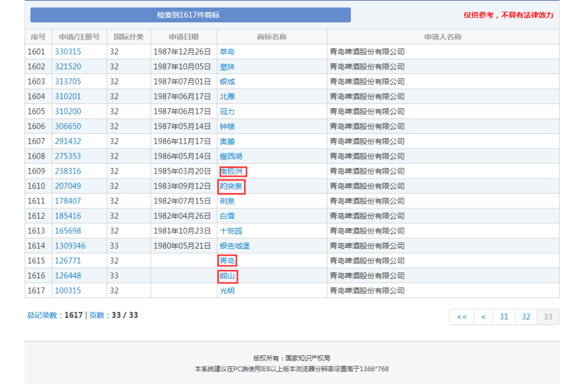Open the 青岛 trademark entry
The height and width of the screenshot is (384, 588).
[227, 261]
